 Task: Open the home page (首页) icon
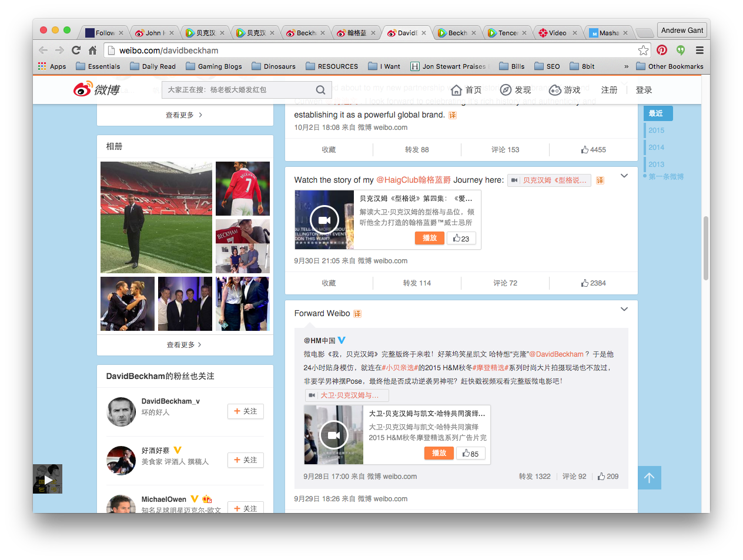[x=456, y=90]
